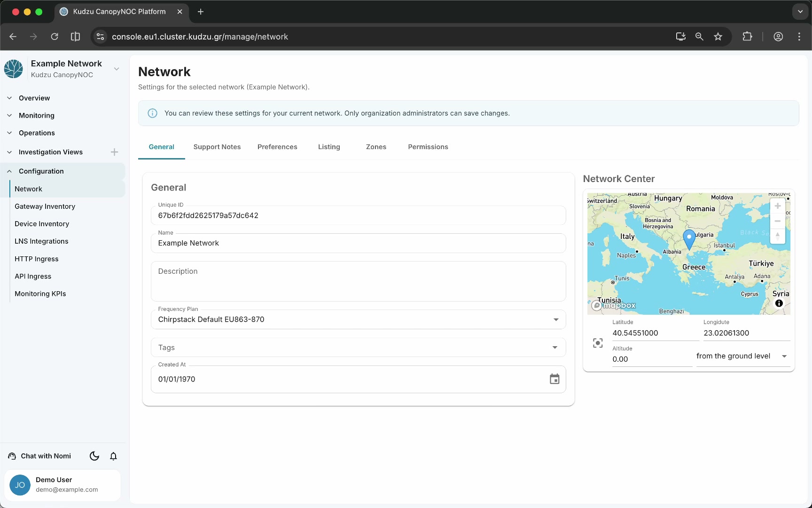The image size is (812, 508).
Task: Open a new browser tab
Action: point(201,12)
